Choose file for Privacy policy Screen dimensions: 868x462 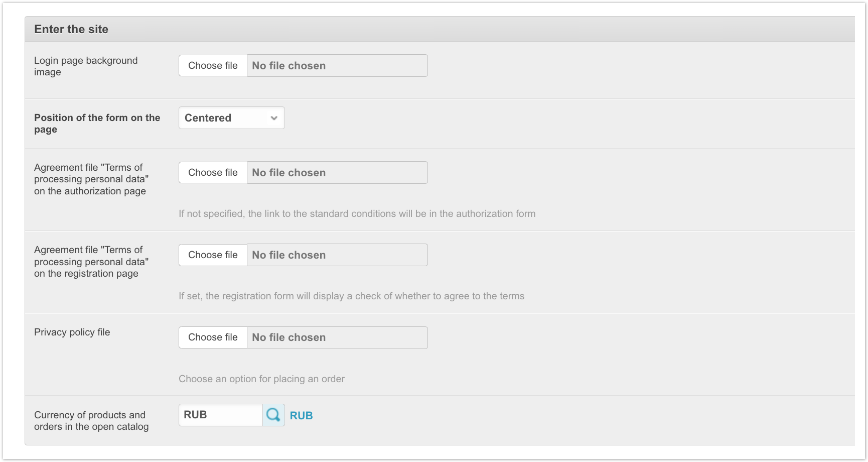(x=213, y=337)
